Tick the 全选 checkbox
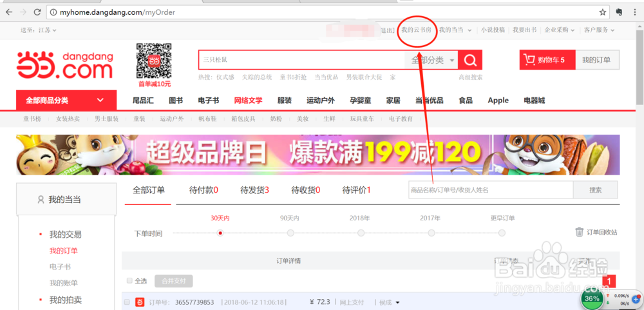Viewport: 644px width, 310px height. (x=129, y=281)
